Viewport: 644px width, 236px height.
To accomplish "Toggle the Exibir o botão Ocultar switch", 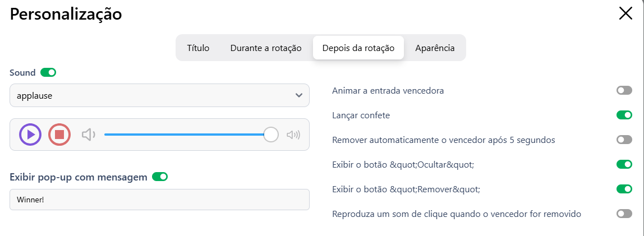I will coord(624,164).
